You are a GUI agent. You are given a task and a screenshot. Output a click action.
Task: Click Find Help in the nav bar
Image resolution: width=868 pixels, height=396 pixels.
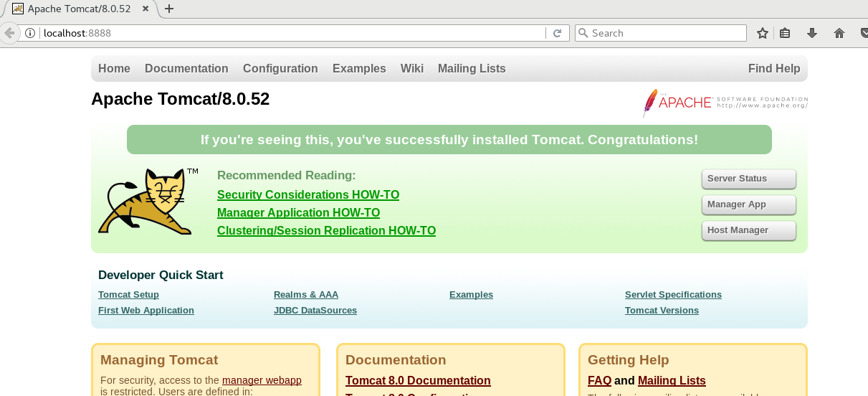774,69
